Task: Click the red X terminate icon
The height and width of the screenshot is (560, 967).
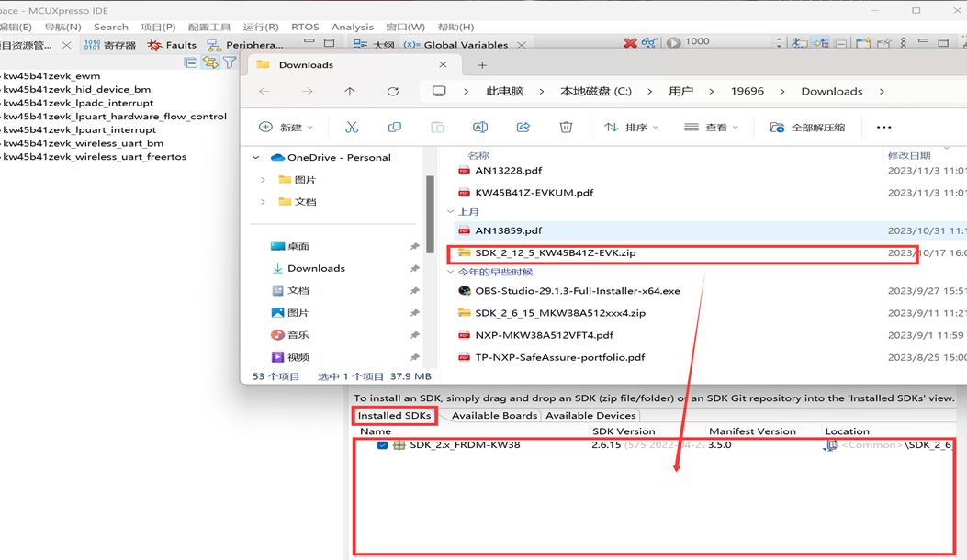Action: [630, 43]
